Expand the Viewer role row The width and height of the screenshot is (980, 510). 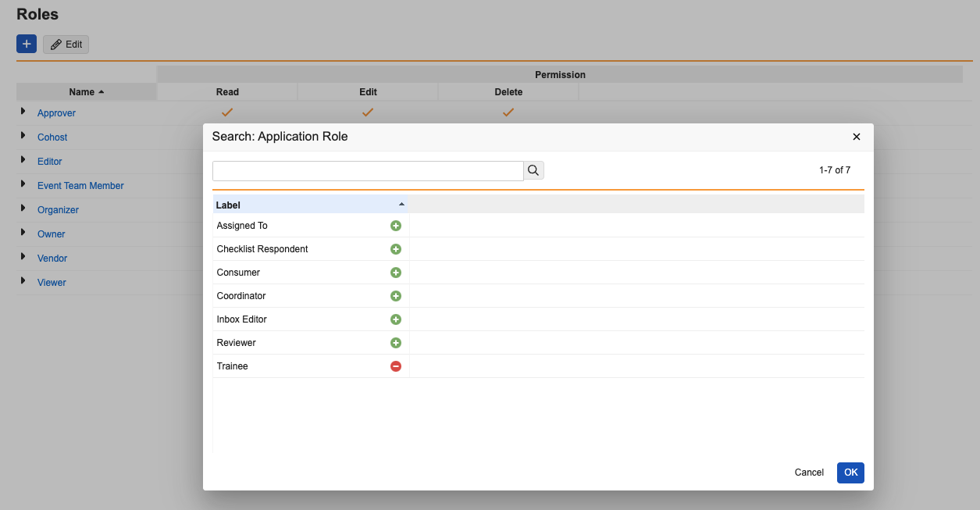23,281
